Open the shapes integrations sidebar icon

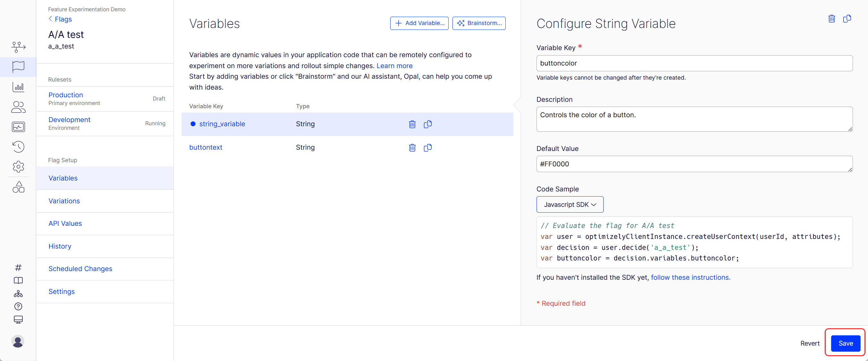click(18, 187)
